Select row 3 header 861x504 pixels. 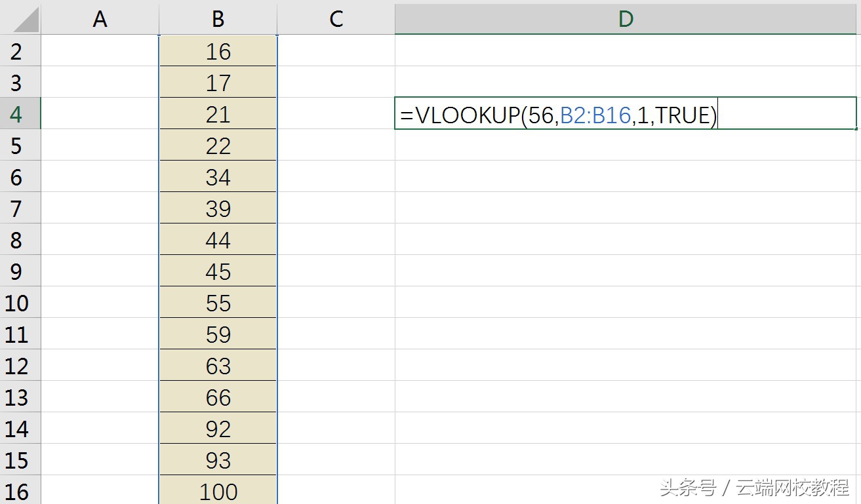click(20, 82)
